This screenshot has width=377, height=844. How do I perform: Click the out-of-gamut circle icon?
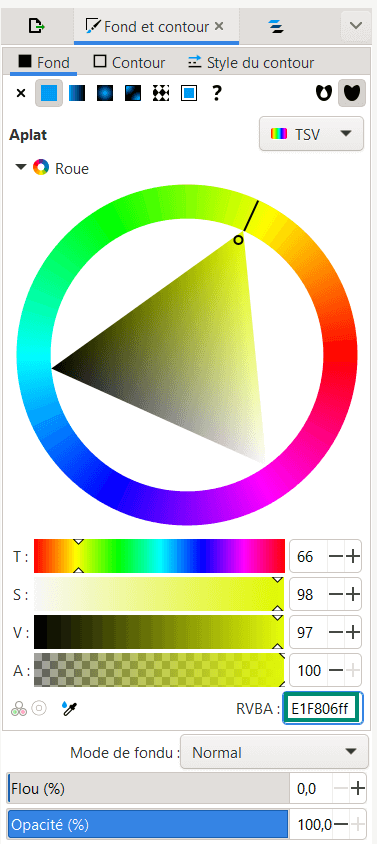tap(39, 708)
